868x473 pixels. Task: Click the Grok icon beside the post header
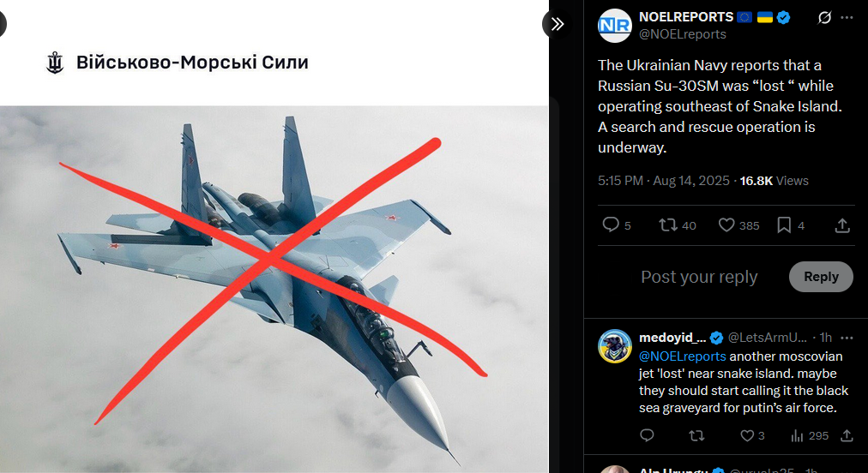click(824, 18)
